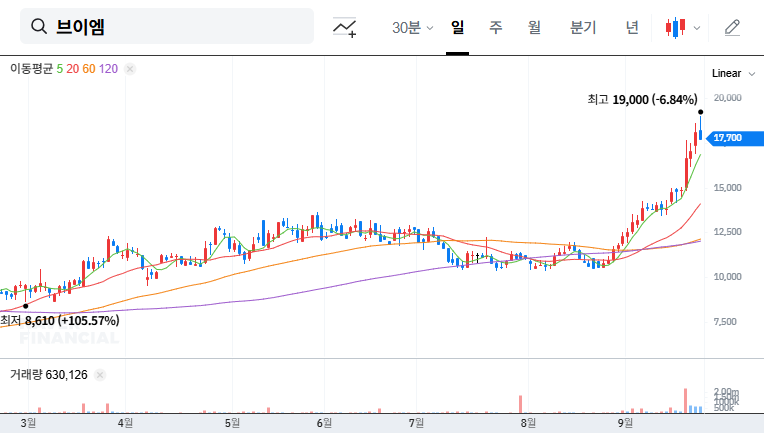Click the 15,000 price axis label

pos(727,188)
